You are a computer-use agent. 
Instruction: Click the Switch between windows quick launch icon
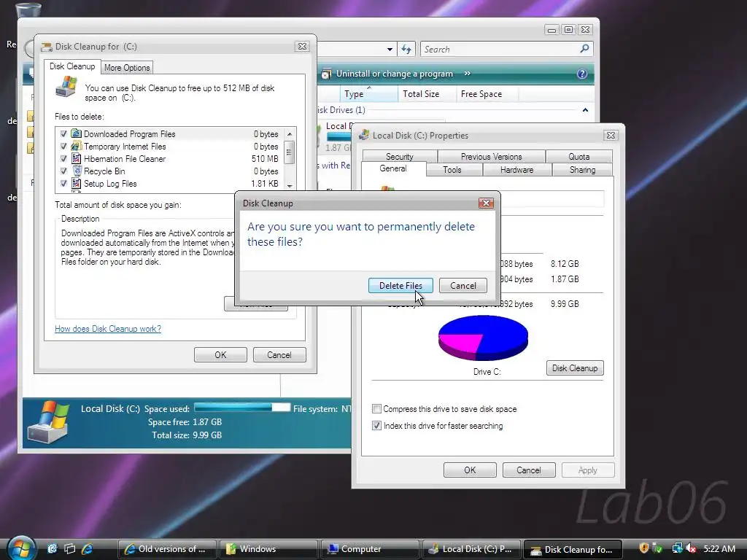[x=70, y=548]
